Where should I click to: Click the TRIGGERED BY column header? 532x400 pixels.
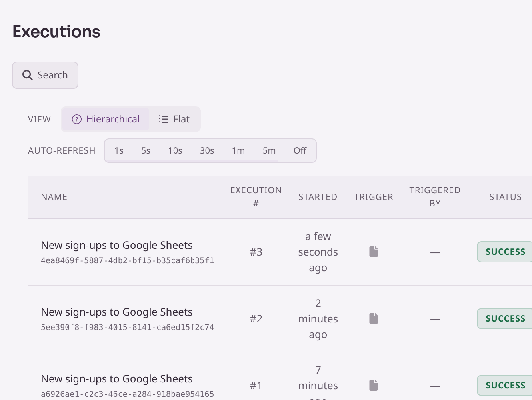coord(435,197)
